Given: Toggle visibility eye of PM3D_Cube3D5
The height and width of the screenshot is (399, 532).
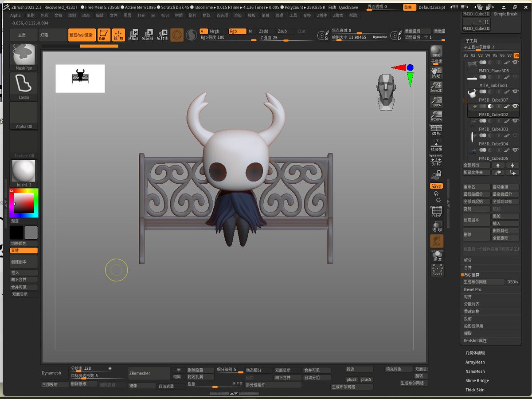Looking at the screenshot, I should pos(516,150).
